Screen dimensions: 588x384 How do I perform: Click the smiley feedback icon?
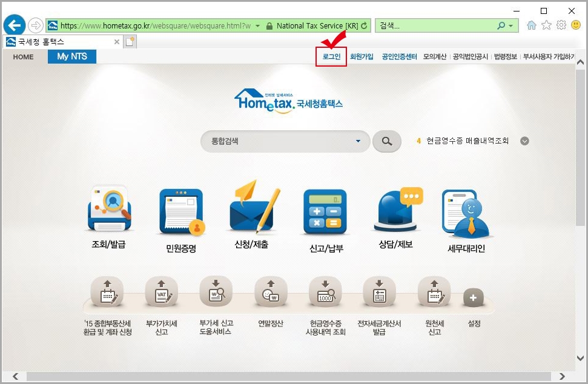[x=576, y=25]
